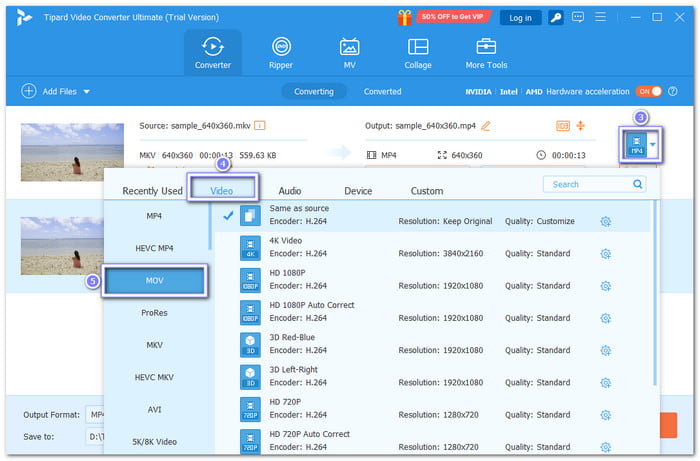Viewport: 700px width, 461px height.
Task: Edit output filename with pencil icon
Action: pos(486,125)
